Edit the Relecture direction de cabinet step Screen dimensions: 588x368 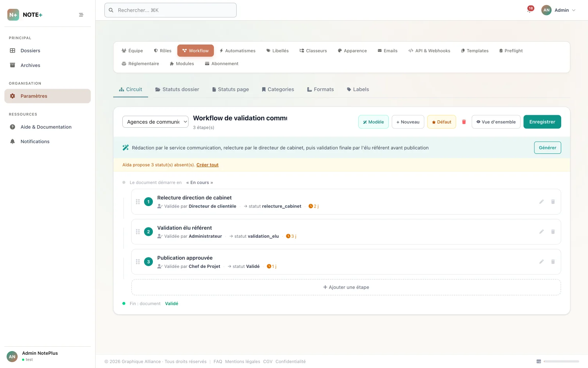tap(541, 202)
